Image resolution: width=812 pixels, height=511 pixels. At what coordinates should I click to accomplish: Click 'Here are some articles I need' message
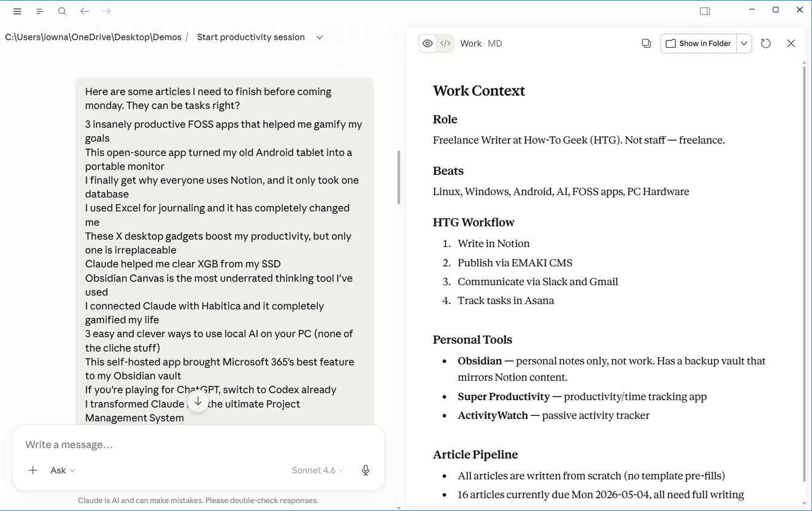(208, 99)
